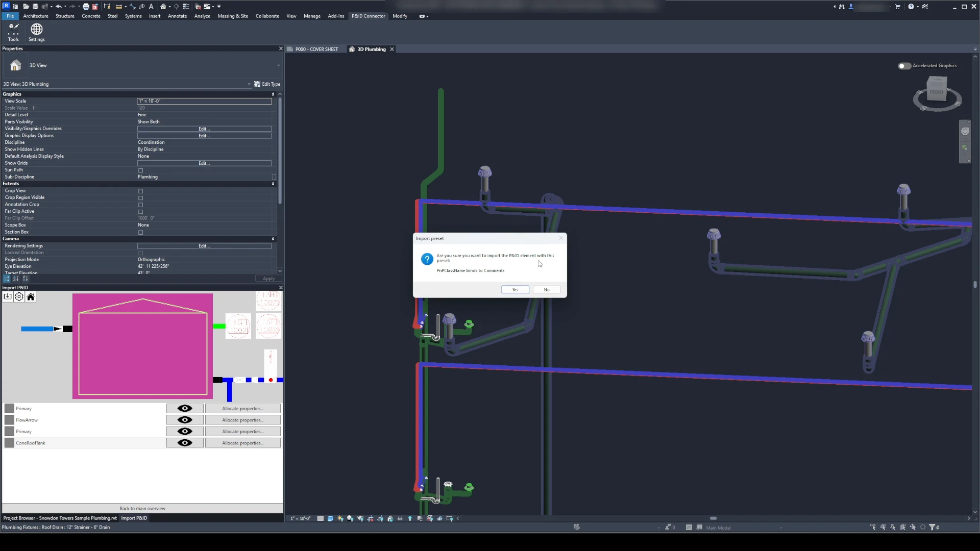The image size is (980, 551).
Task: Collapse the Graphics properties section
Action: [273, 94]
